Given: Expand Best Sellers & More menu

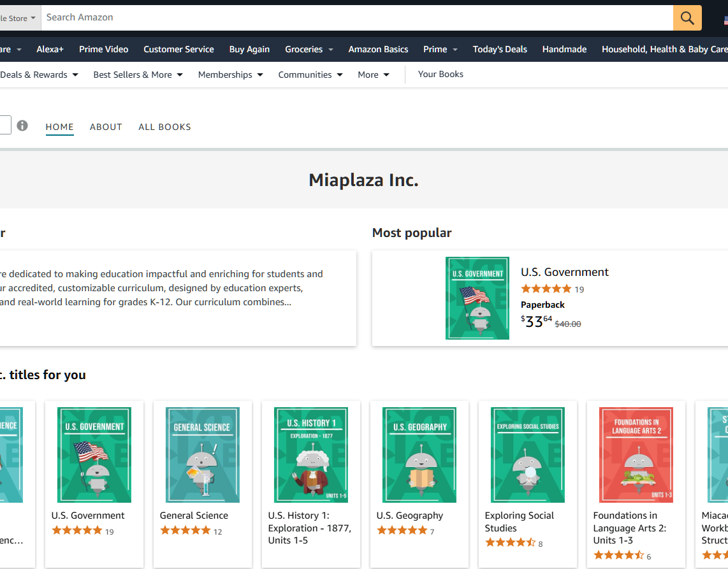Looking at the screenshot, I should point(138,75).
